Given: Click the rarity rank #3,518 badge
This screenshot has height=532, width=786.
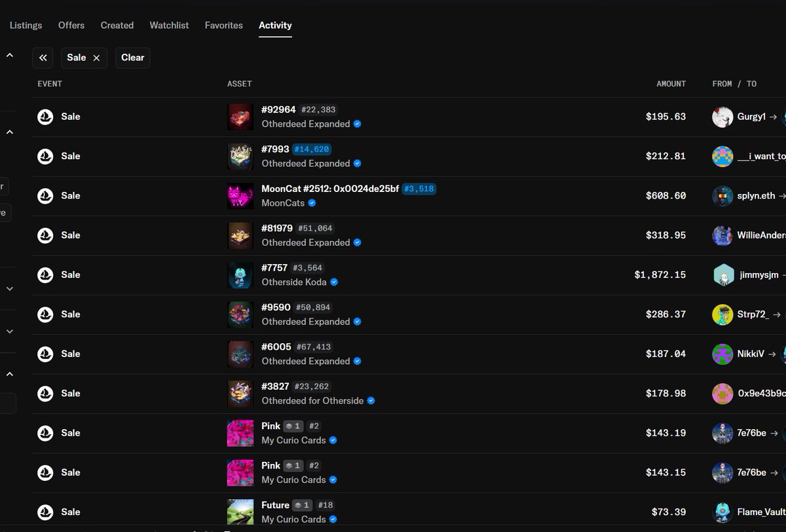Looking at the screenshot, I should coord(419,189).
